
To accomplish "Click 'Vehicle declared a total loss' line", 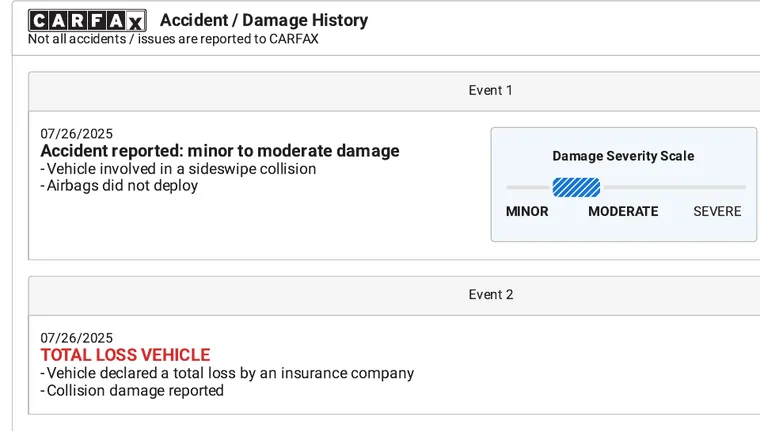I will pyautogui.click(x=227, y=373).
